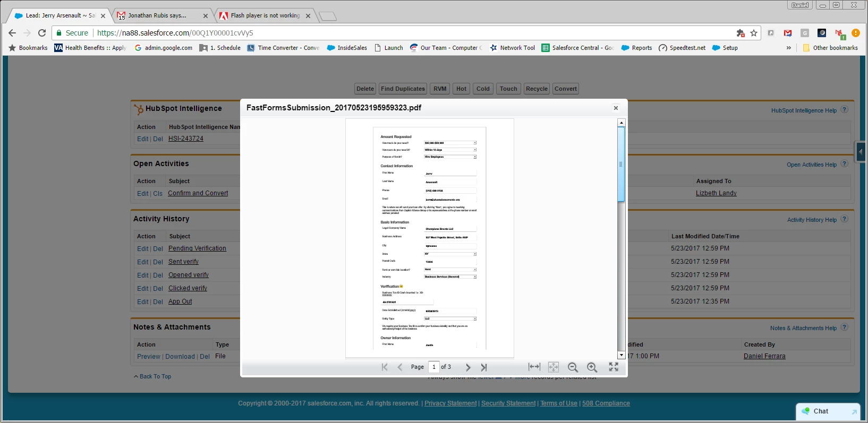Switch to Flash player not working tab
This screenshot has width=868, height=423.
click(265, 15)
